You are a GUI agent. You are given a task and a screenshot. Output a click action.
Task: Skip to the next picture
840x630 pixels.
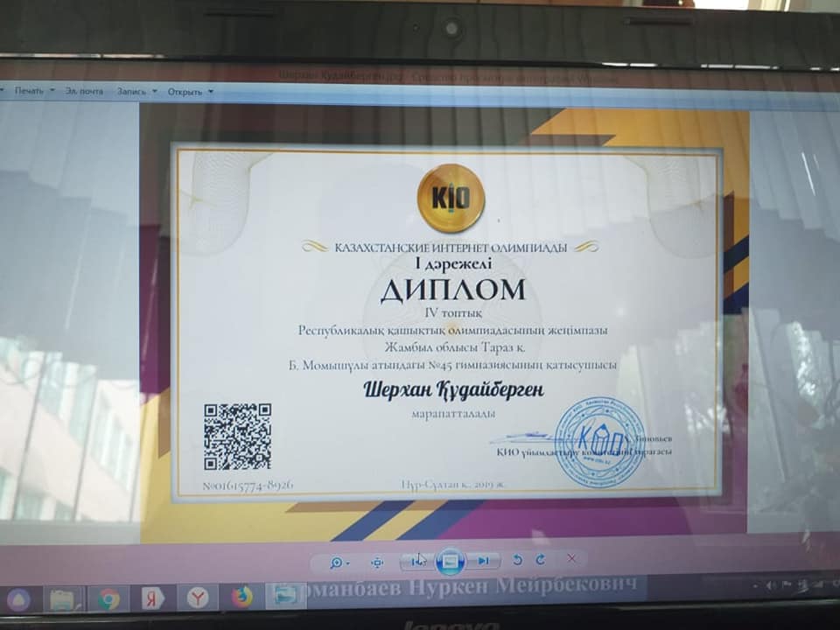(483, 560)
